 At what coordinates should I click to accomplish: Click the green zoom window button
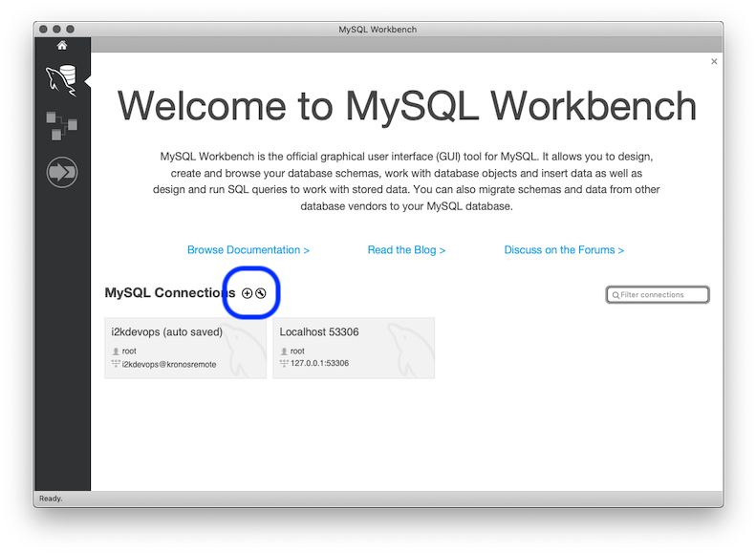coord(71,29)
